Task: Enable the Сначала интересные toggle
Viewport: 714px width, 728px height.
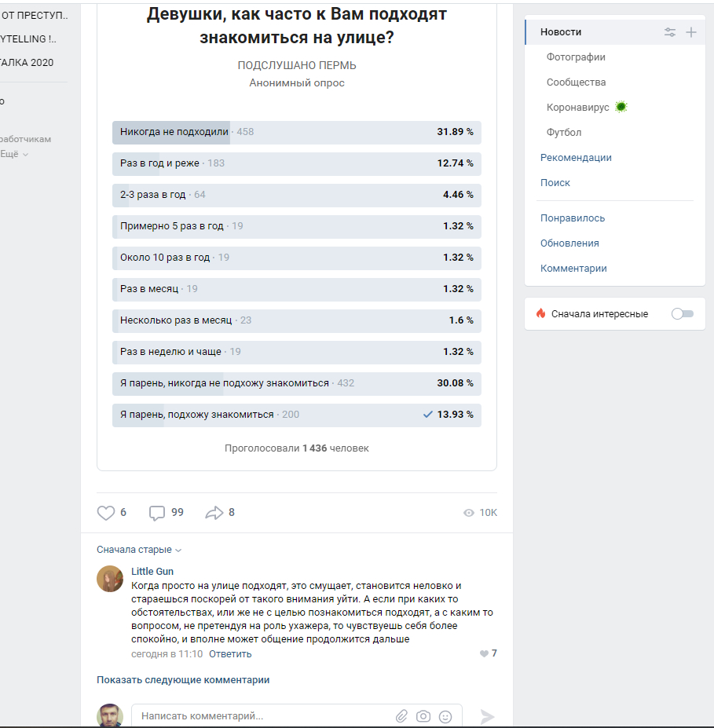Action: tap(682, 313)
